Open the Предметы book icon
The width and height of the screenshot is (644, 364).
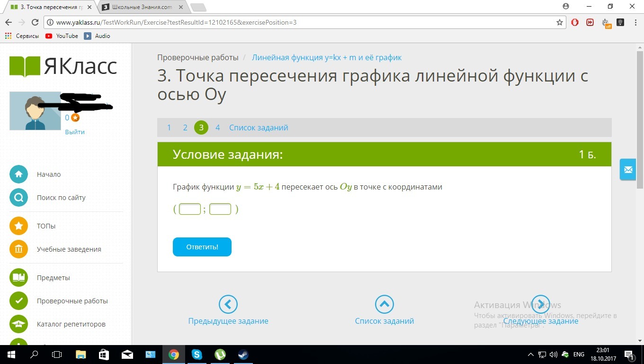click(18, 278)
